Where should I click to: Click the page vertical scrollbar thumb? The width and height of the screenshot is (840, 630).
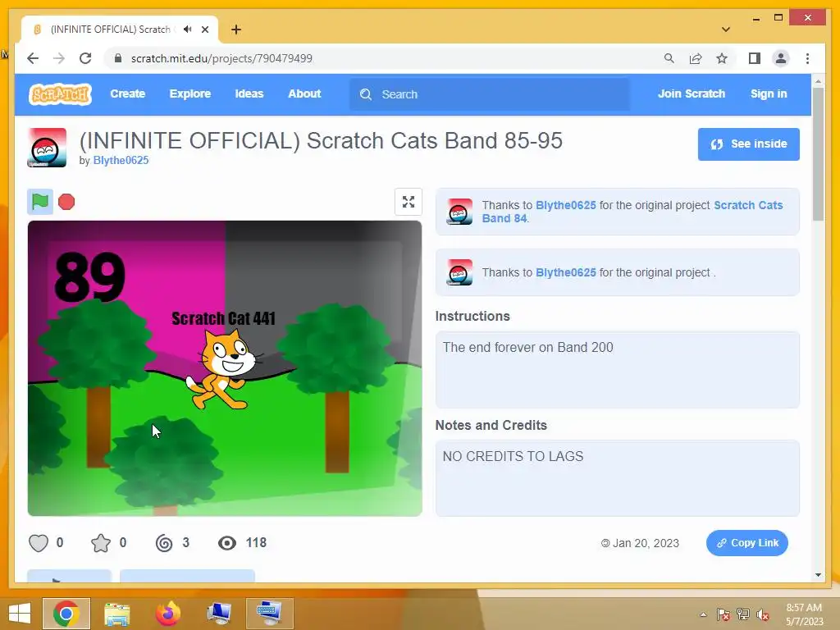coord(818,154)
